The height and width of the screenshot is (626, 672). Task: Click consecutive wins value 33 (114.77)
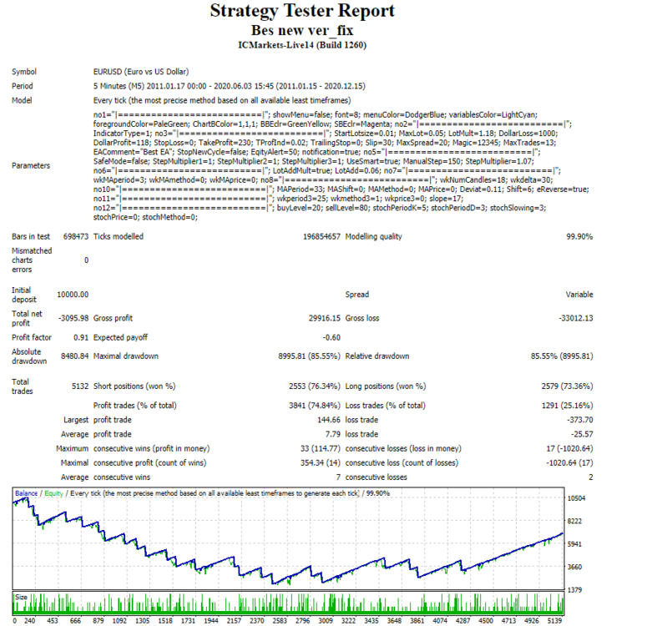[321, 448]
